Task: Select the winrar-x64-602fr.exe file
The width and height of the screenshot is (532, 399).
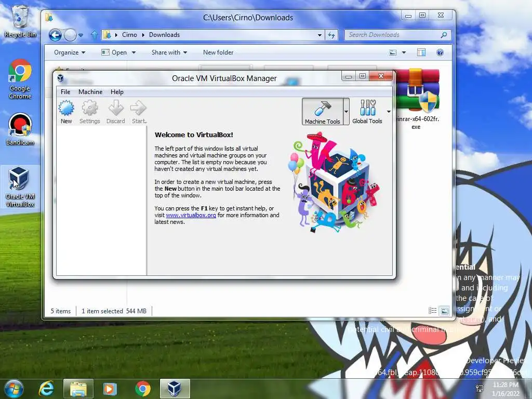Action: tap(417, 99)
